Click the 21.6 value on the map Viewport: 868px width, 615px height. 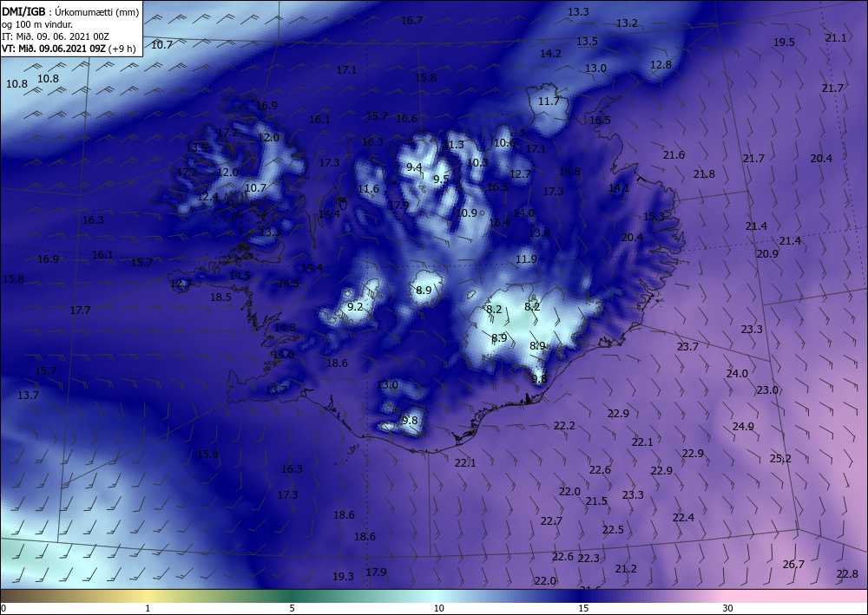coord(674,155)
